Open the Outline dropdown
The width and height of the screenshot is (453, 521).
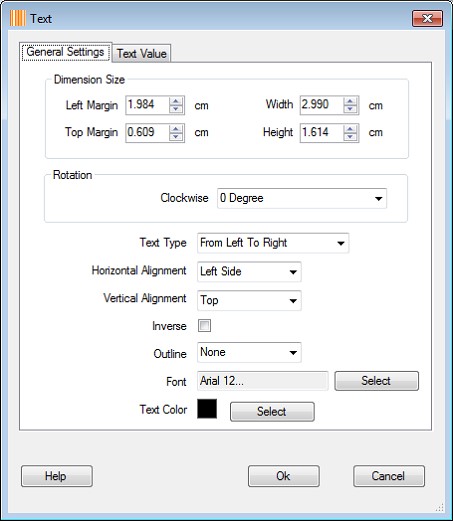pos(249,352)
